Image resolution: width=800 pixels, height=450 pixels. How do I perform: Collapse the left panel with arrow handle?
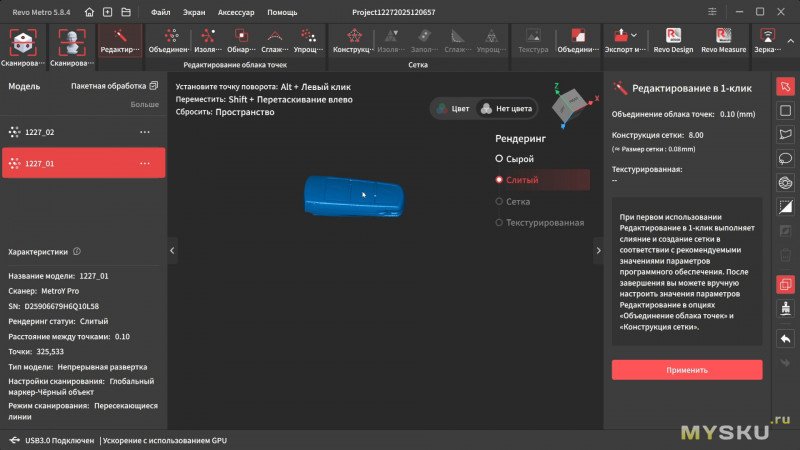(172, 251)
